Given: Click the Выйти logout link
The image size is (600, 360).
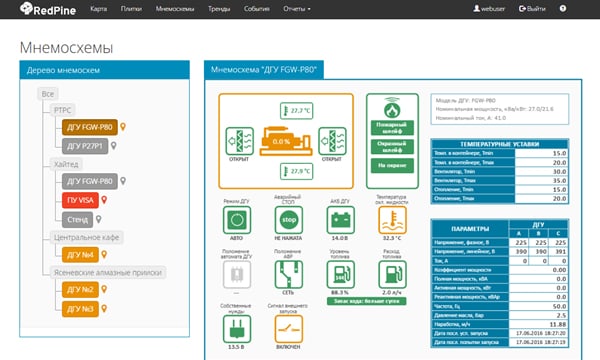Looking at the screenshot, I should pos(532,9).
